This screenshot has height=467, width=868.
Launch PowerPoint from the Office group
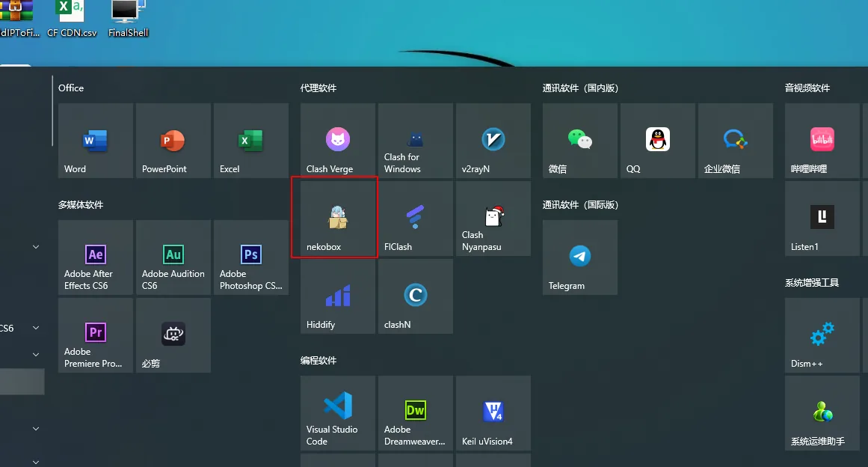(x=173, y=141)
